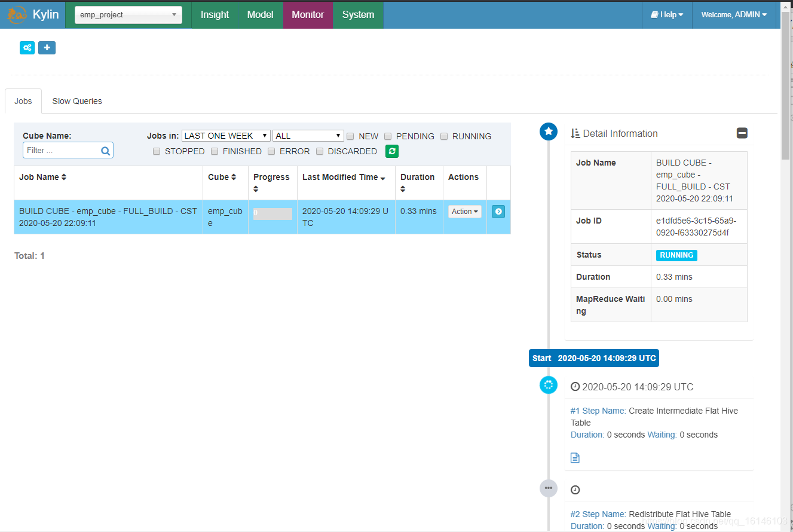The height and width of the screenshot is (532, 793).
Task: Switch to the Slow Queries tab
Action: click(77, 101)
